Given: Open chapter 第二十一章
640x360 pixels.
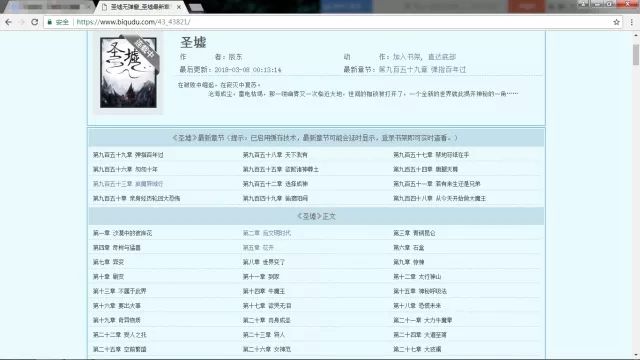Looking at the screenshot, I should [x=422, y=320].
